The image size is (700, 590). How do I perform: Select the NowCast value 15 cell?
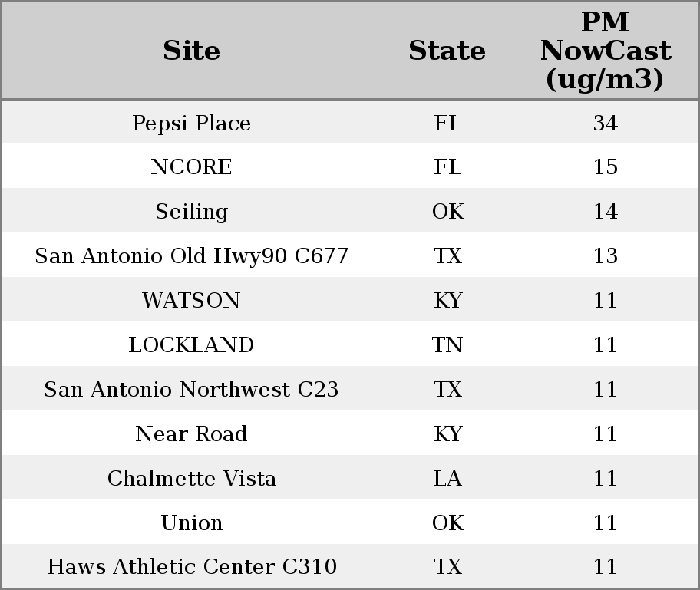pyautogui.click(x=606, y=166)
